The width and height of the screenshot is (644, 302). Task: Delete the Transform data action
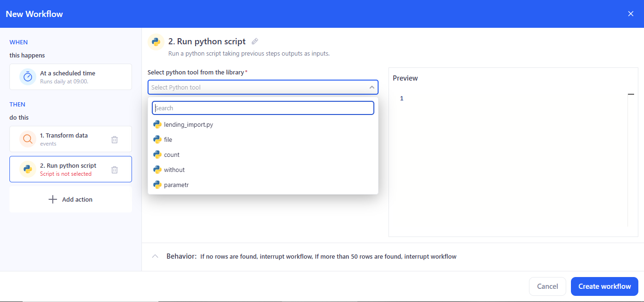(x=114, y=139)
